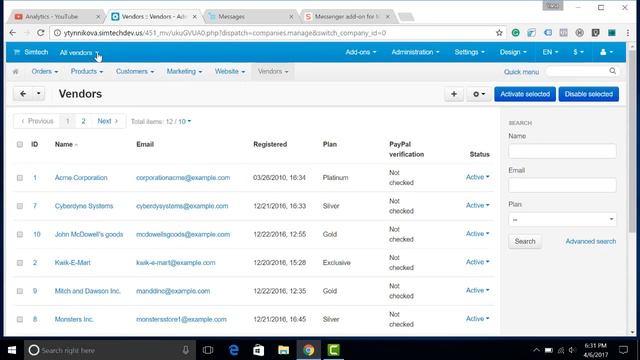Click the browser back arrow
The width and height of the screenshot is (640, 360).
coord(13,33)
